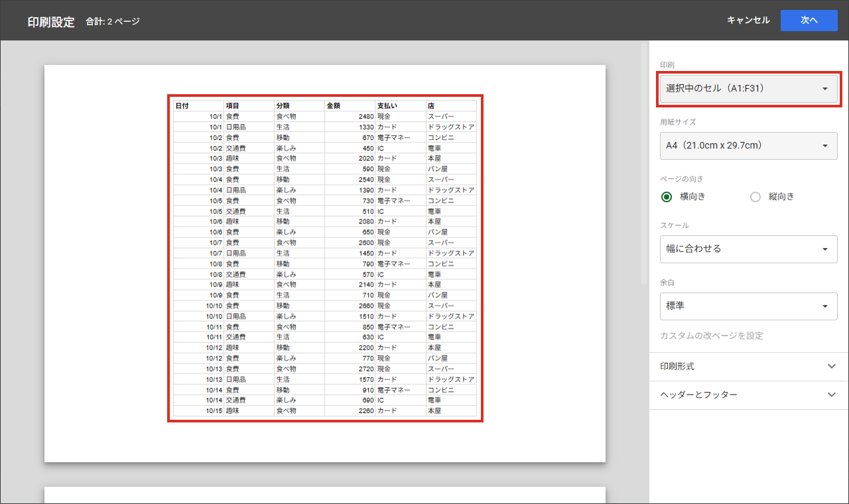Click the 余白 label
The height and width of the screenshot is (504, 849).
point(667,283)
